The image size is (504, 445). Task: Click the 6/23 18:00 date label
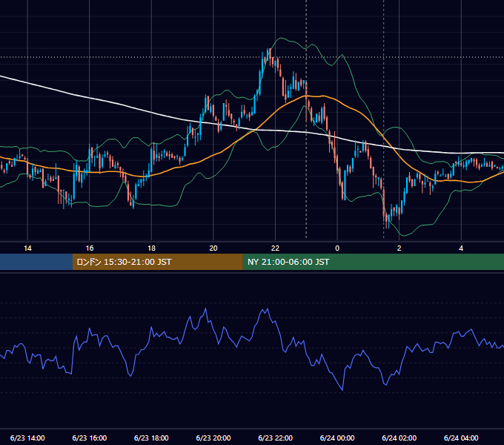coord(151,438)
